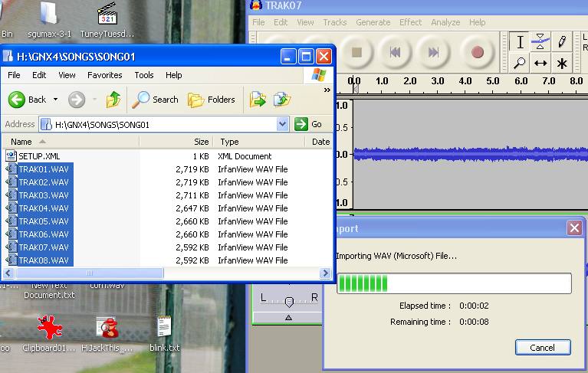
Task: Toggle the Folders pane in Explorer
Action: click(x=212, y=100)
